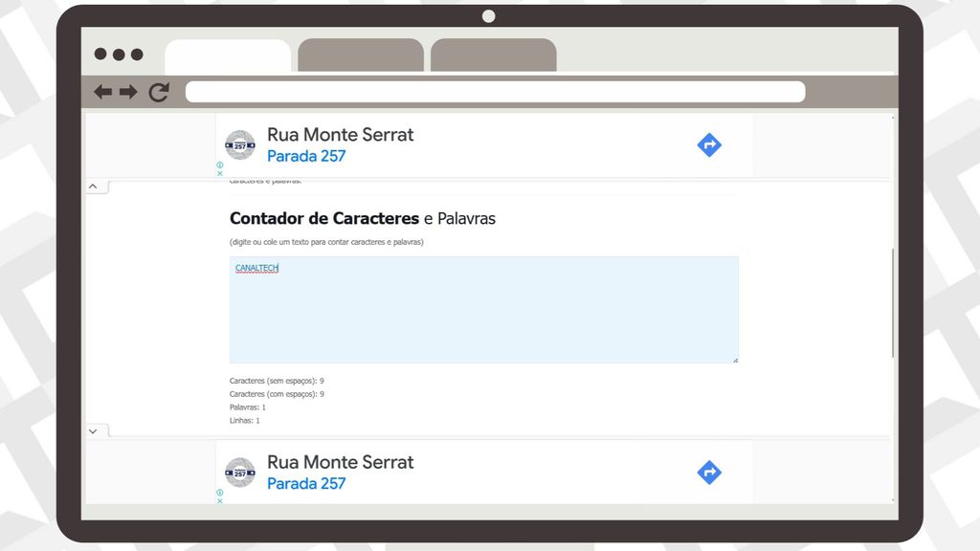Click inside the CANALTECH text area
980x551 pixels.
coord(483,310)
